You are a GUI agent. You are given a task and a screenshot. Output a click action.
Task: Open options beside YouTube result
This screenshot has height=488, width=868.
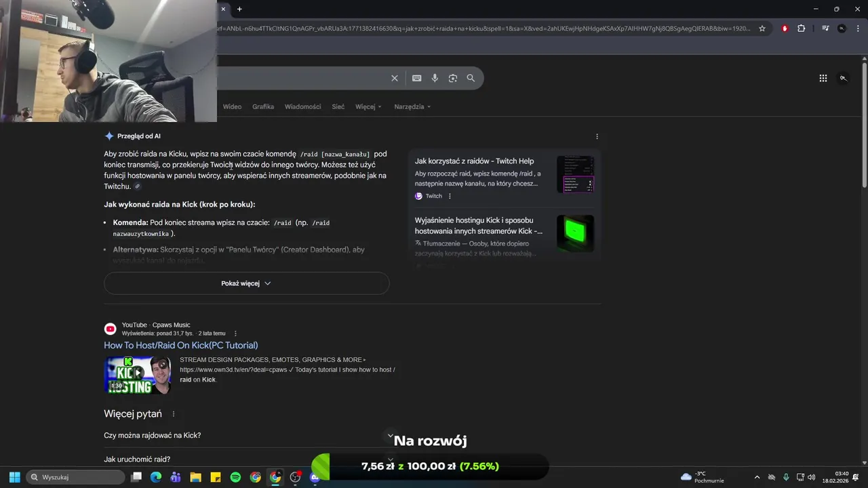(235, 333)
